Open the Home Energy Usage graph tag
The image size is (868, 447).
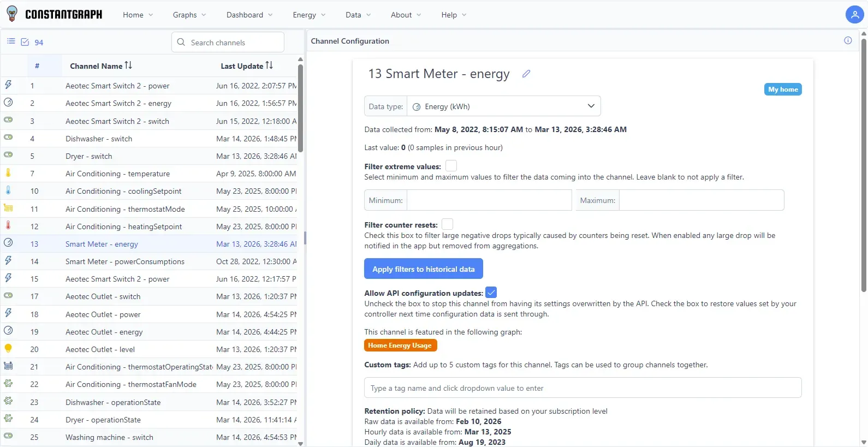tap(400, 345)
